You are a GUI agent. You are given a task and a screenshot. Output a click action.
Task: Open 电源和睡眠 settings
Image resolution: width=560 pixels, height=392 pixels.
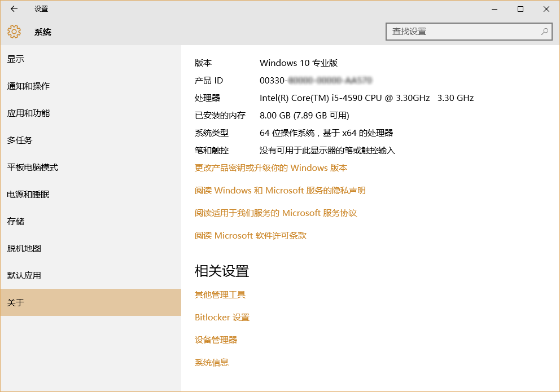[28, 195]
